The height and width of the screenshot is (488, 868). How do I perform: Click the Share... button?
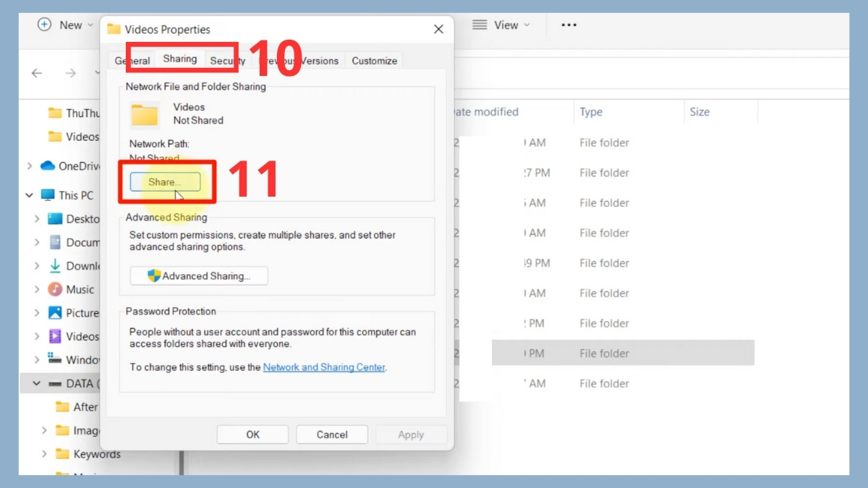tap(165, 182)
